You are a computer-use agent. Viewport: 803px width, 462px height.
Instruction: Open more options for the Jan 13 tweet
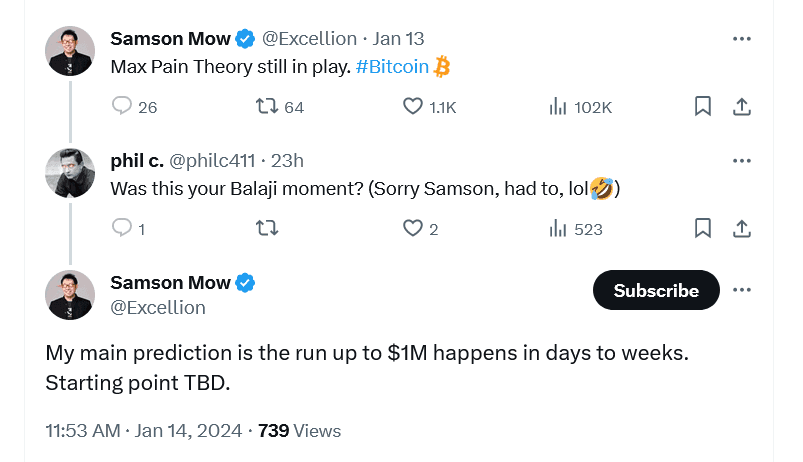click(x=741, y=39)
